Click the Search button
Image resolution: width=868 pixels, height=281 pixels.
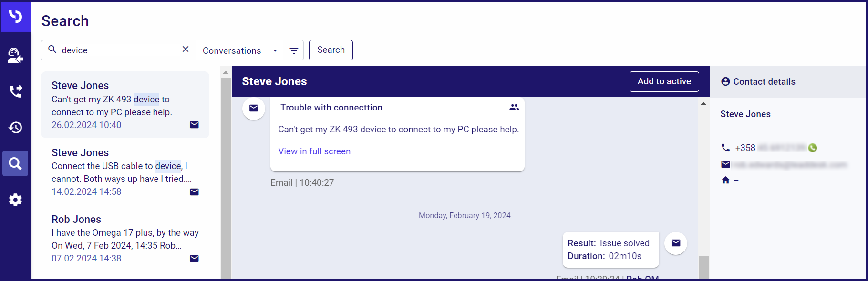[331, 50]
